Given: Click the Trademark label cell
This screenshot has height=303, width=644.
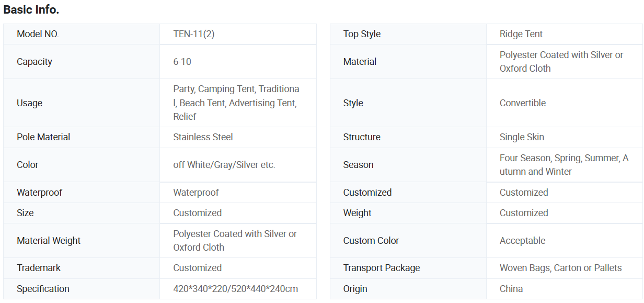Looking at the screenshot, I should [39, 268].
